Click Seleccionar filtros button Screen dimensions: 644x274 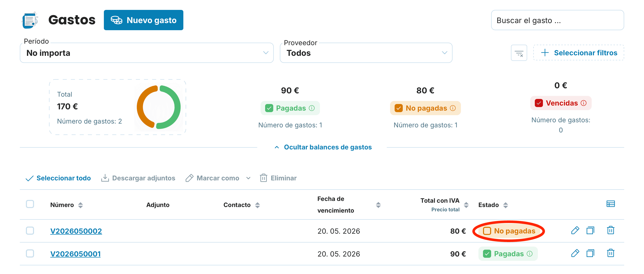point(579,53)
